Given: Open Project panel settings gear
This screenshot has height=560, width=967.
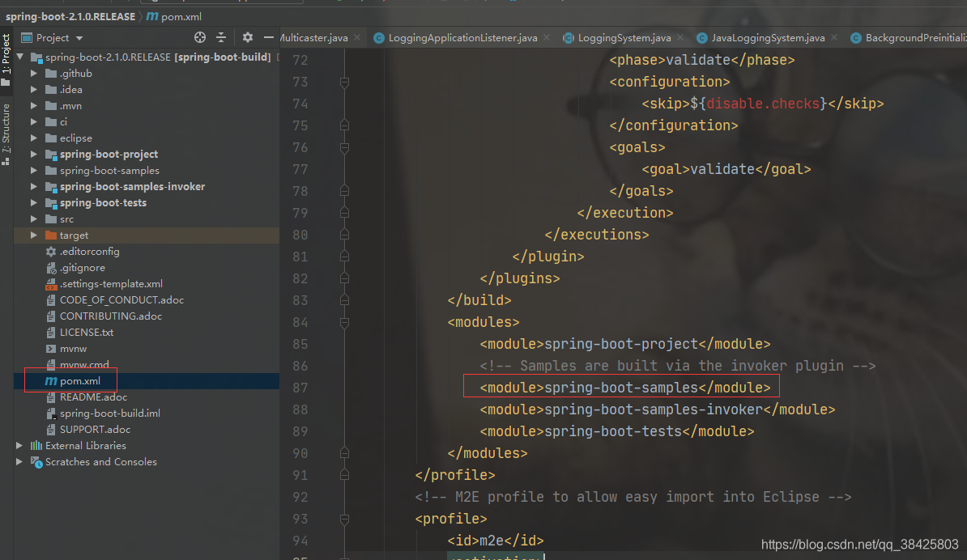Looking at the screenshot, I should [x=247, y=37].
